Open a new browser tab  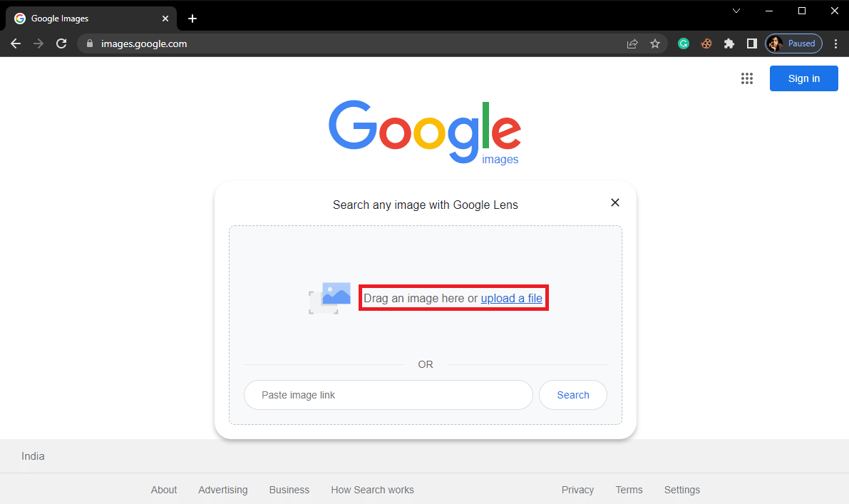(192, 19)
